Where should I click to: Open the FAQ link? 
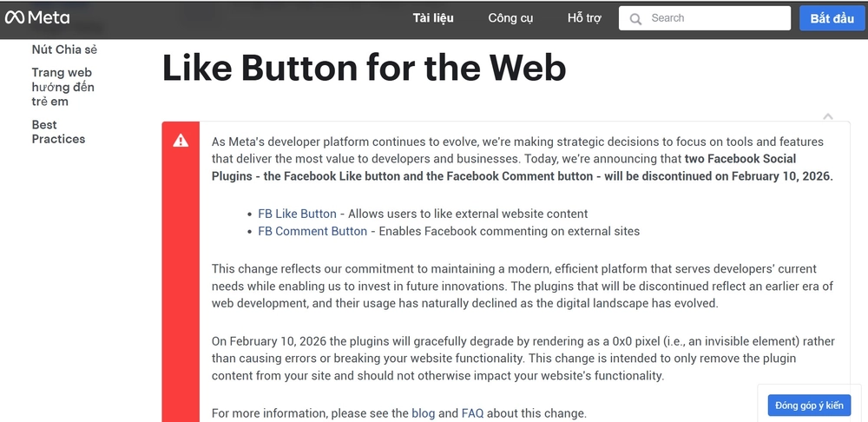(472, 413)
